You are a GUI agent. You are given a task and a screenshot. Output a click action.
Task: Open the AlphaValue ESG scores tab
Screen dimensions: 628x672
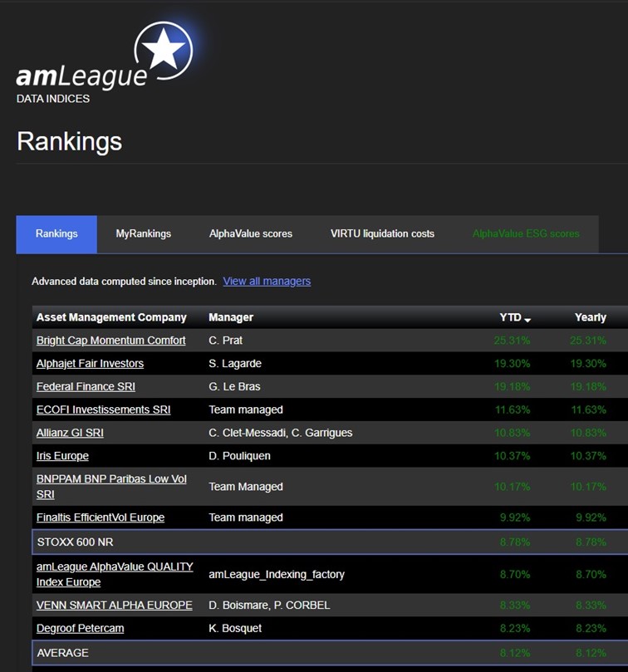point(526,234)
